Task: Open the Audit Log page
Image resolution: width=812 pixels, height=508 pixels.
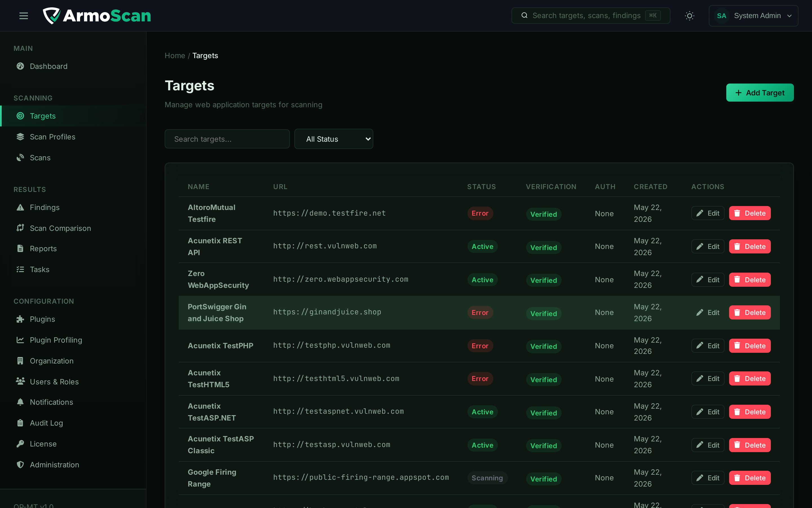Action: pyautogui.click(x=73, y=423)
